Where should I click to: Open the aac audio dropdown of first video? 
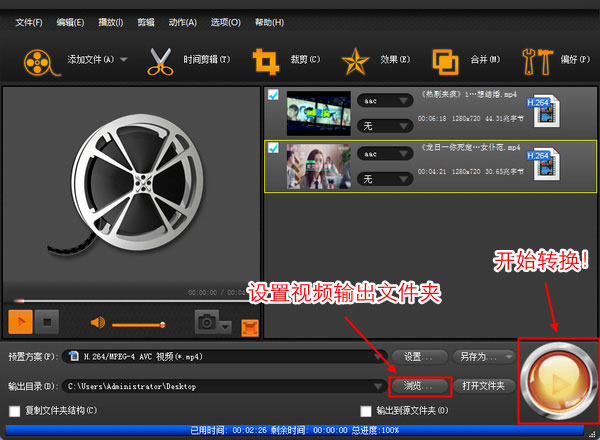point(385,101)
